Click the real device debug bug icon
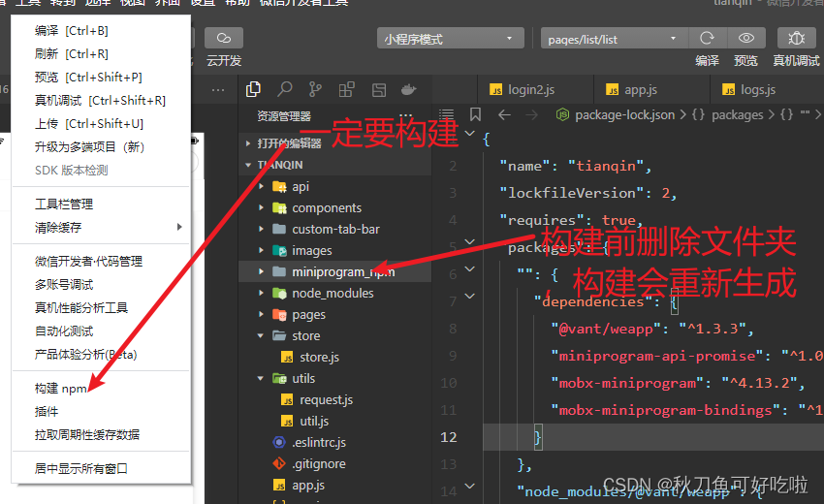The height and width of the screenshot is (504, 824). [797, 39]
